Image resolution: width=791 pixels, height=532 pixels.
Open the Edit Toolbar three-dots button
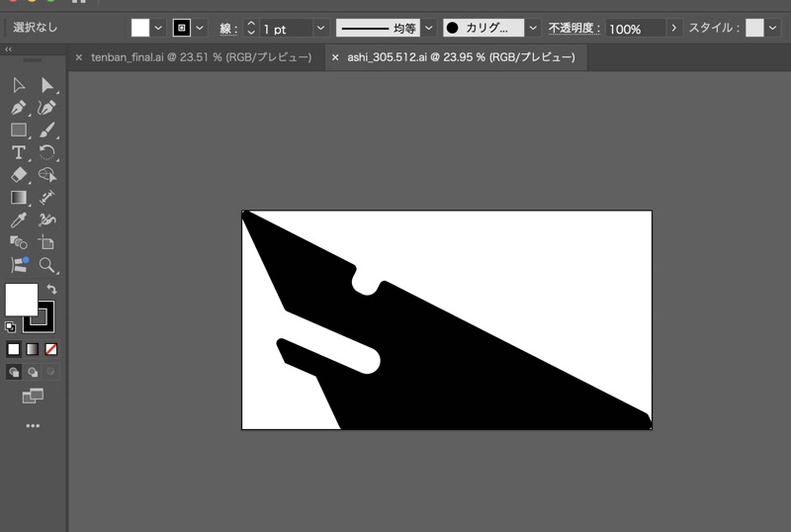(x=33, y=426)
